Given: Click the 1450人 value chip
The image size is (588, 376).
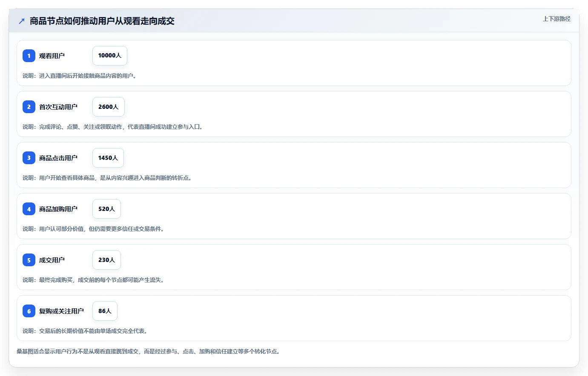Looking at the screenshot, I should tap(108, 158).
